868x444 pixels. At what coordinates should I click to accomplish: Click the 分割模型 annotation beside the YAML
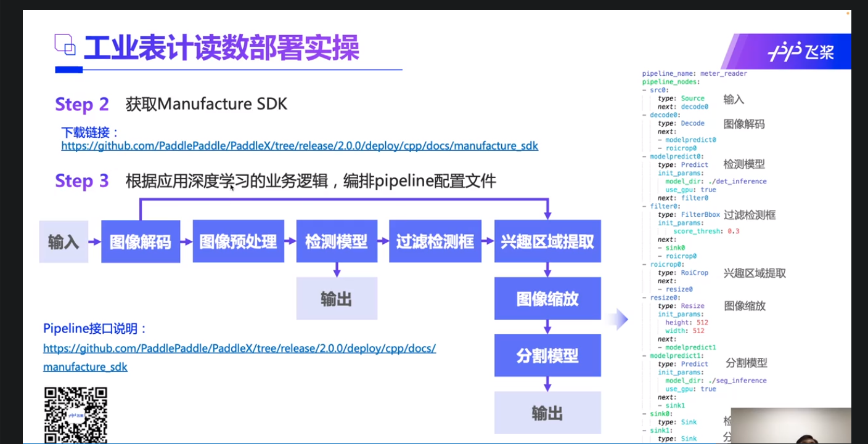pyautogui.click(x=746, y=363)
